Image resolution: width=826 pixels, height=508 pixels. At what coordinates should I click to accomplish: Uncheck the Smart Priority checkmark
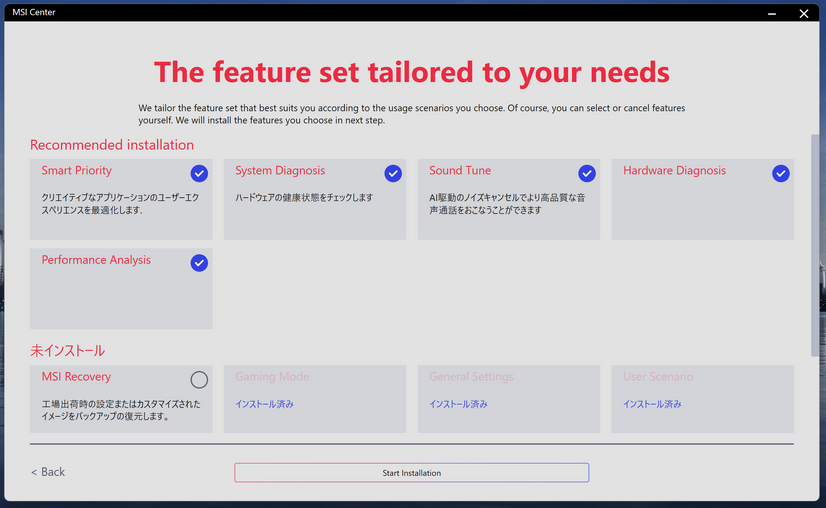[x=199, y=173]
